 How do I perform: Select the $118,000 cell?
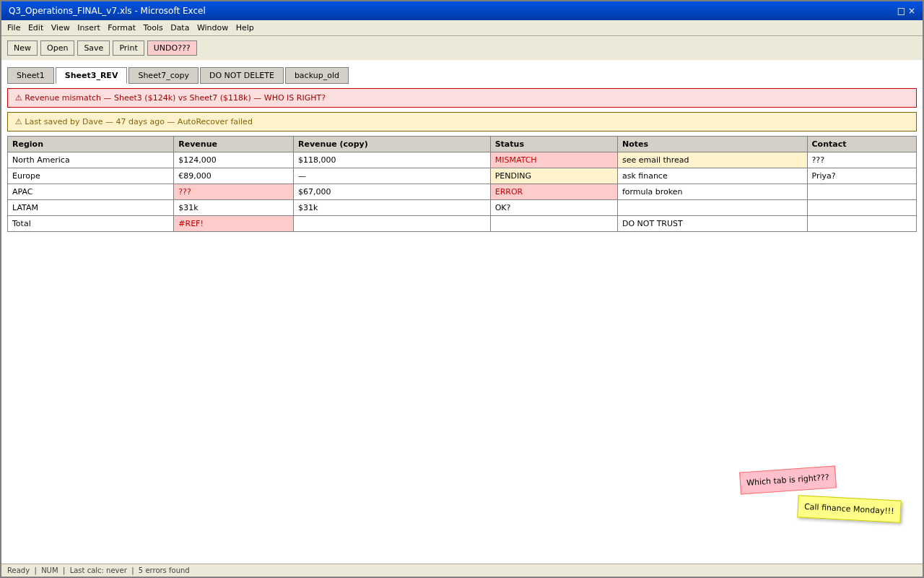pos(392,160)
